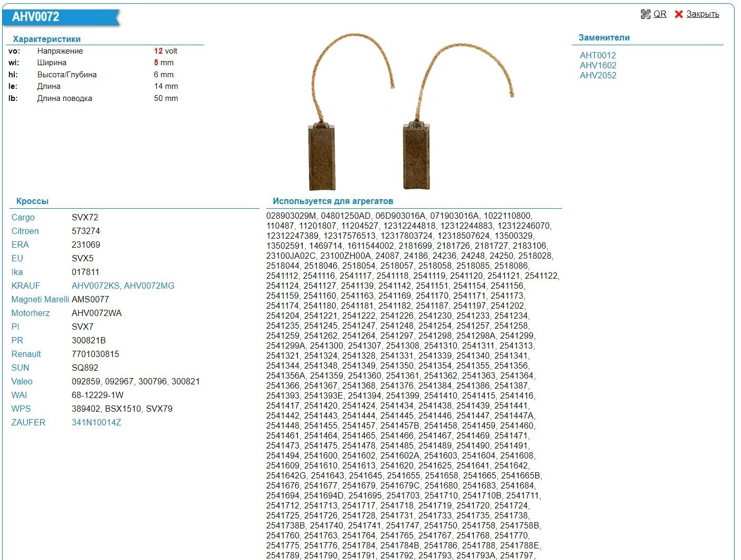
Task: Click the Высота/Глубина label
Action: 67,75
